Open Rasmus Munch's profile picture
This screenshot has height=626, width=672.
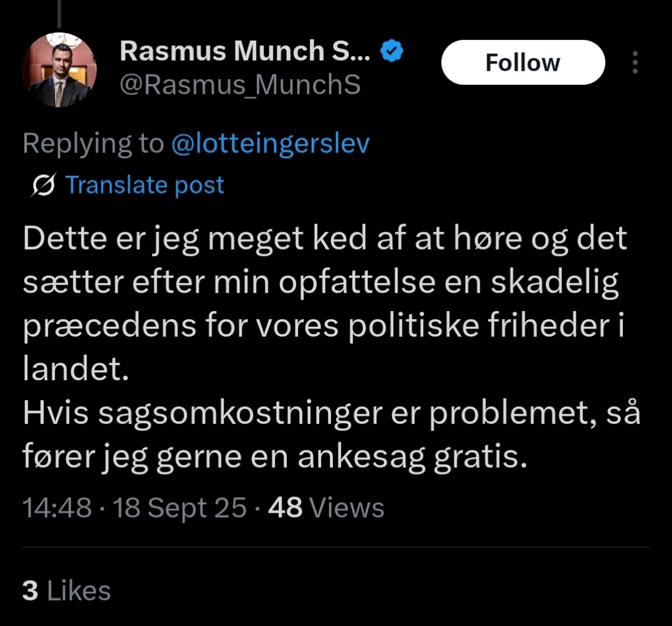click(x=59, y=70)
